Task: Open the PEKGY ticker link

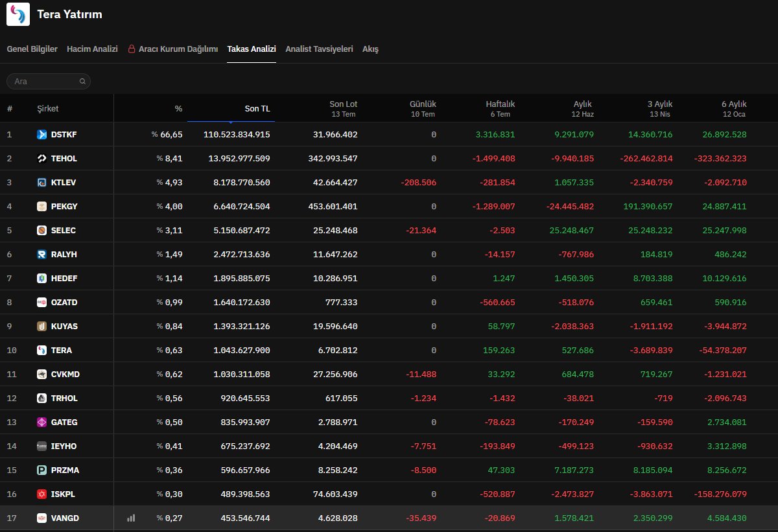Action: coord(64,207)
